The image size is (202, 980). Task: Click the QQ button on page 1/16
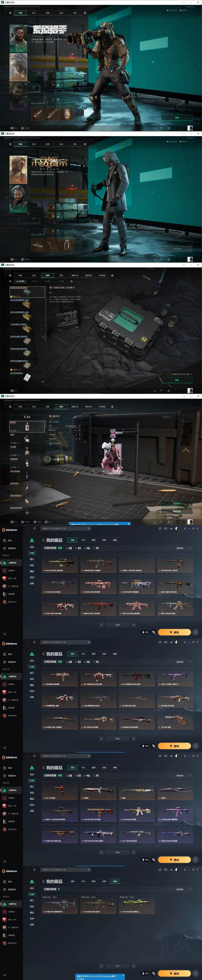pos(145,632)
